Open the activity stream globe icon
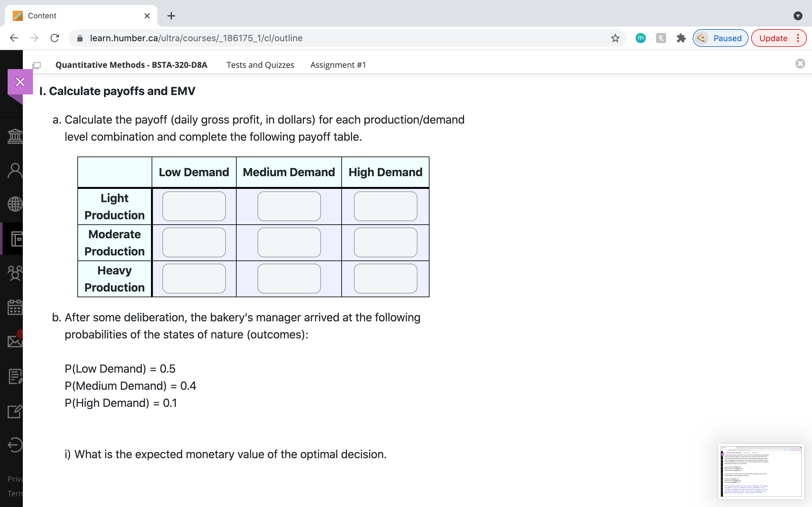The image size is (812, 507). coord(15,204)
